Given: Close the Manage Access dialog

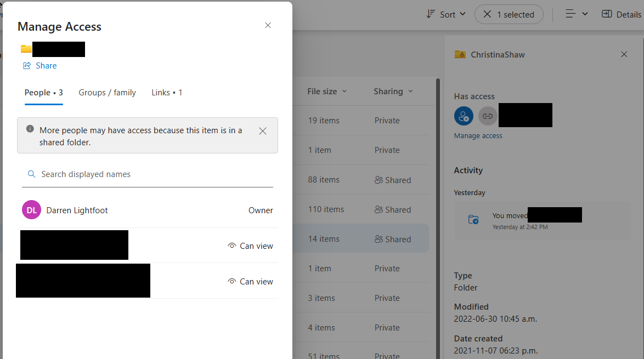Looking at the screenshot, I should (268, 25).
